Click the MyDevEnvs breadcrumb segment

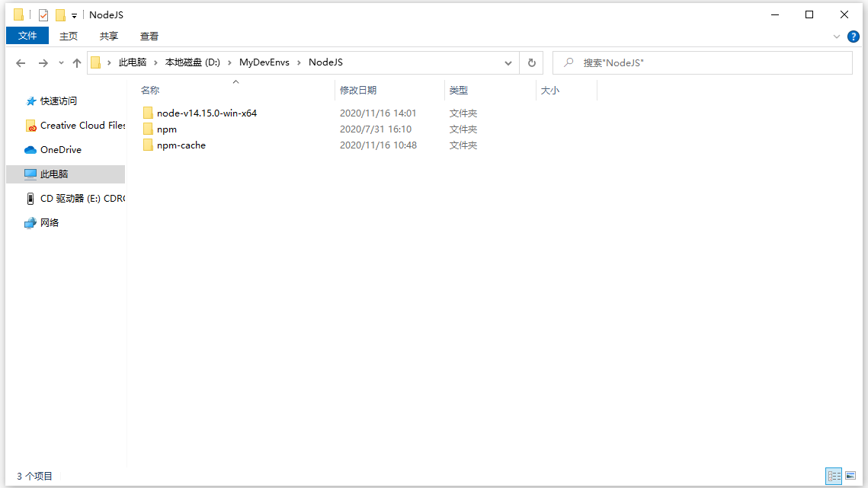tap(264, 62)
